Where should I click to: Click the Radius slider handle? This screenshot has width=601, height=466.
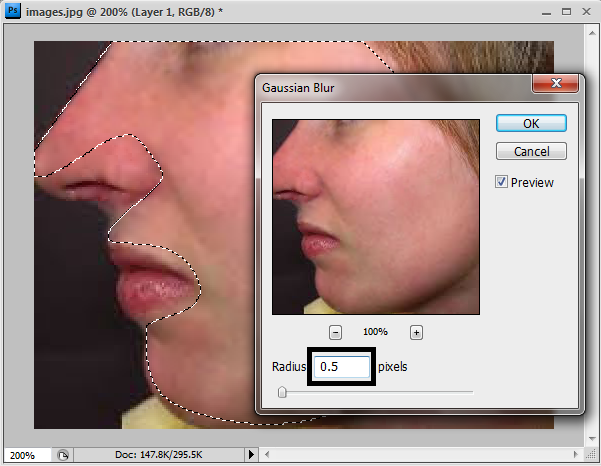click(x=282, y=392)
